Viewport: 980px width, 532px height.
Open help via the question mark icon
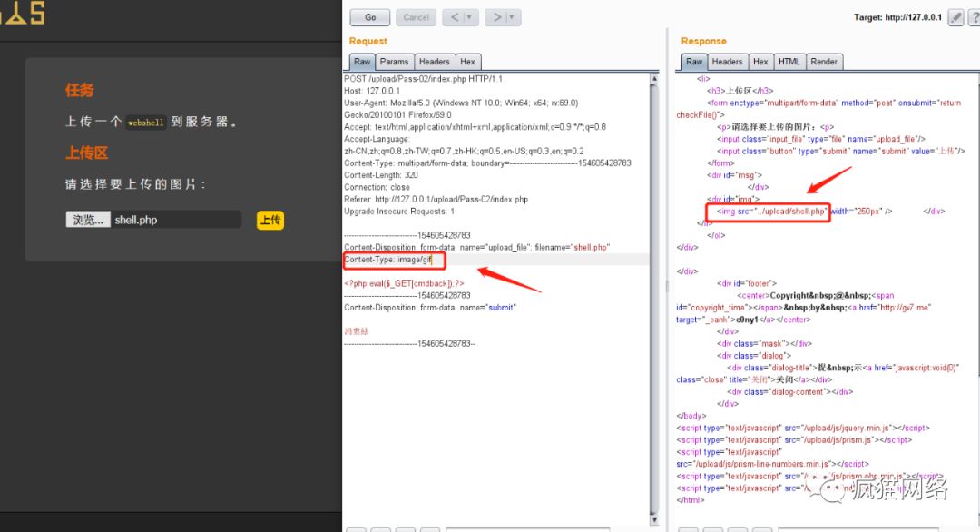(974, 17)
